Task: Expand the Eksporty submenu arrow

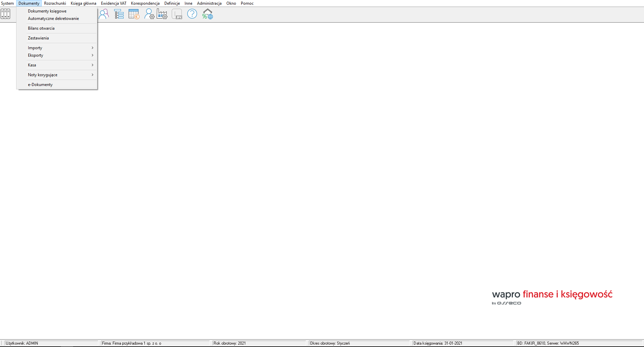Action: click(92, 55)
